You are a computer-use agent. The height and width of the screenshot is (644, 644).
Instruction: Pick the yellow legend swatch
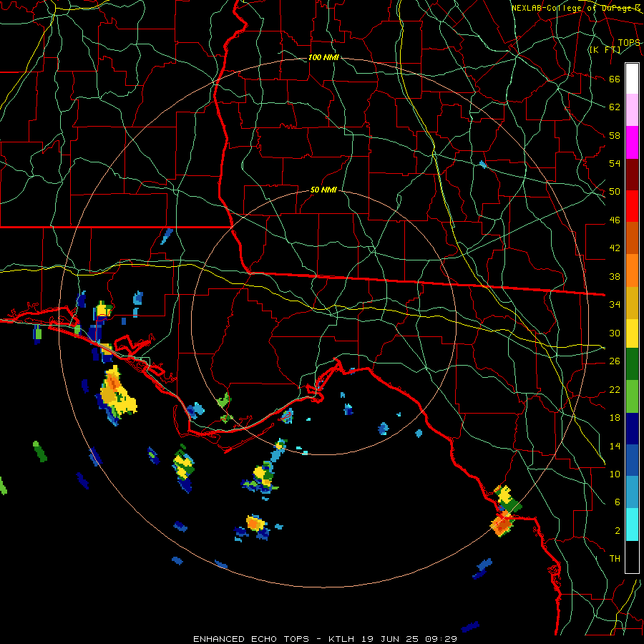click(x=632, y=333)
